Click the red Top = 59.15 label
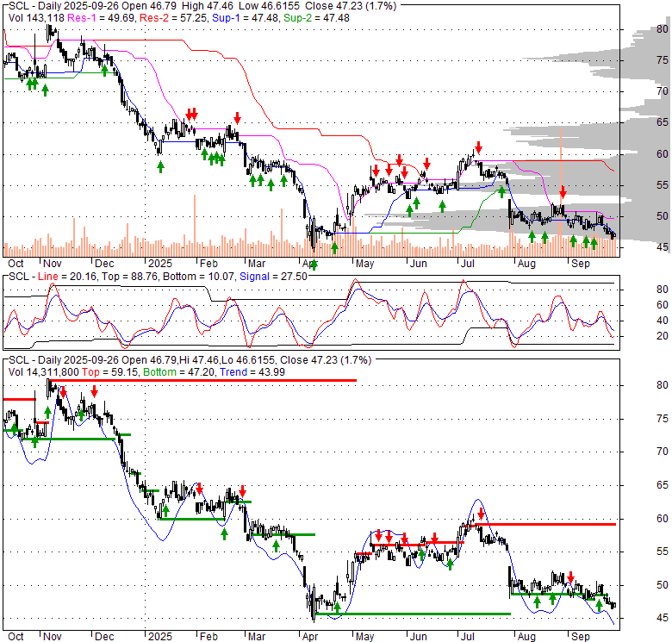This screenshot has width=672, height=642. [x=110, y=372]
